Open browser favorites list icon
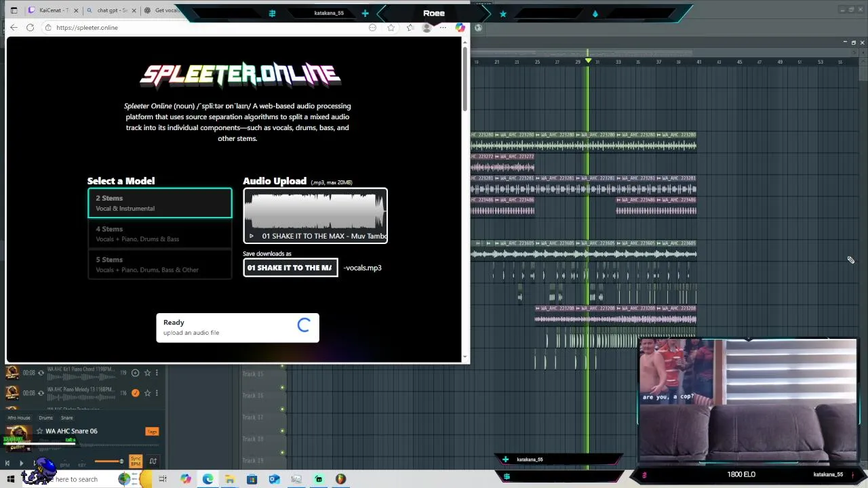This screenshot has width=868, height=488. [410, 28]
